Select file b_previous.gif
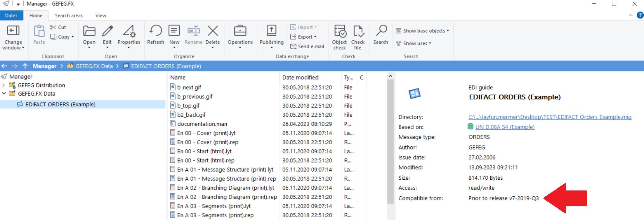This screenshot has height=220, width=644. click(195, 96)
